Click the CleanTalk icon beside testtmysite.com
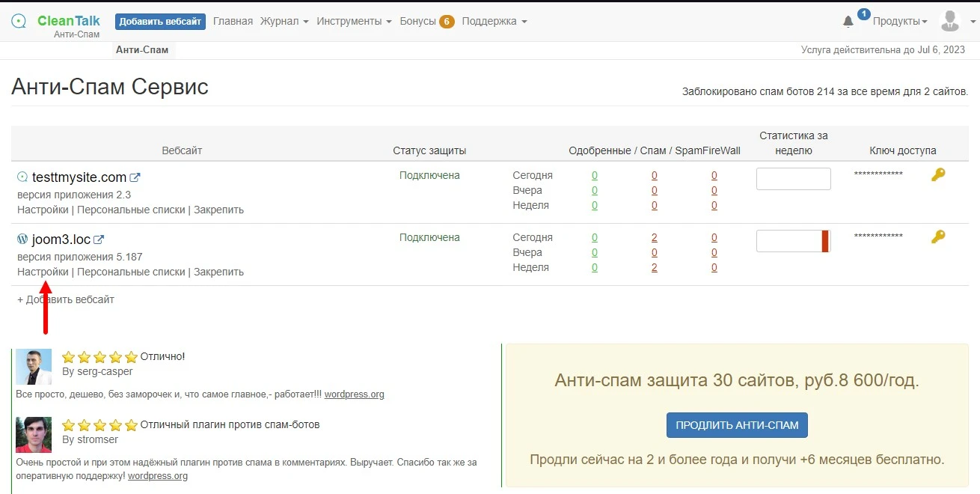This screenshot has width=980, height=494. 22,177
